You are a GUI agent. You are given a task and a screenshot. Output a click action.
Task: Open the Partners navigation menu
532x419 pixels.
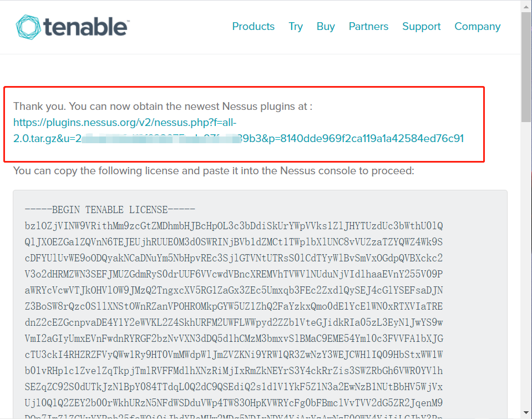(368, 27)
